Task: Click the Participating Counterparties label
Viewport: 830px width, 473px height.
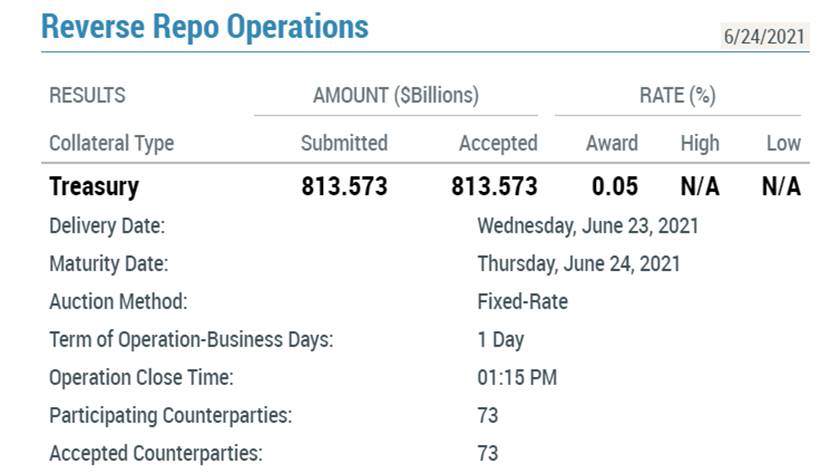Action: point(170,415)
